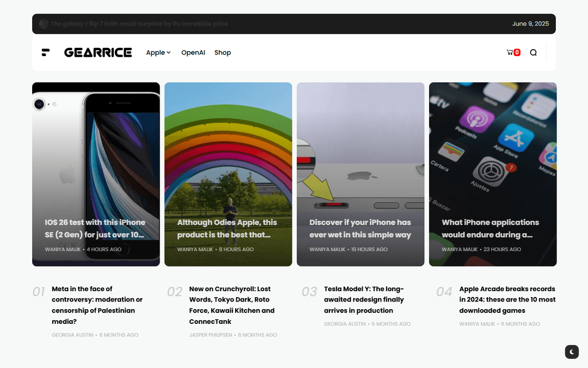Click the June 9, 2025 date text
Screen dimensions: 588x368
point(530,23)
